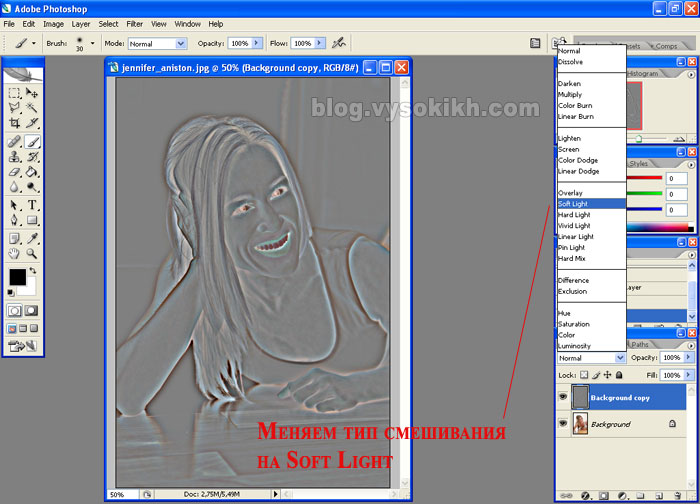Choose Hard Light blend mode

click(x=592, y=215)
